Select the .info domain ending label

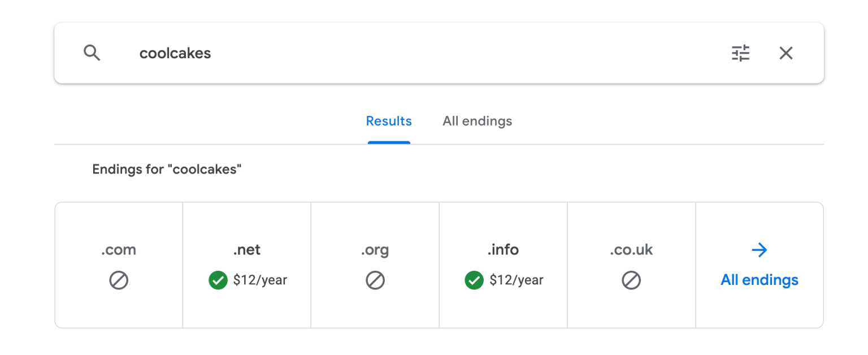503,250
